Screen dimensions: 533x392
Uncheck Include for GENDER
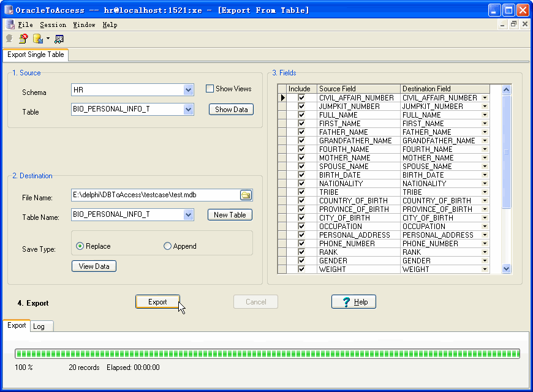pos(301,261)
